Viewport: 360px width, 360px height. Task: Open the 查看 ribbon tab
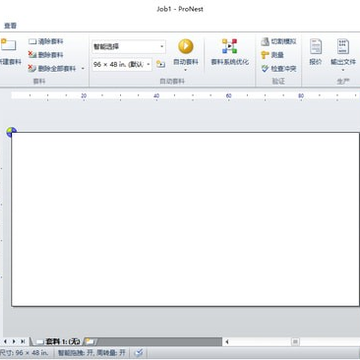click(10, 26)
